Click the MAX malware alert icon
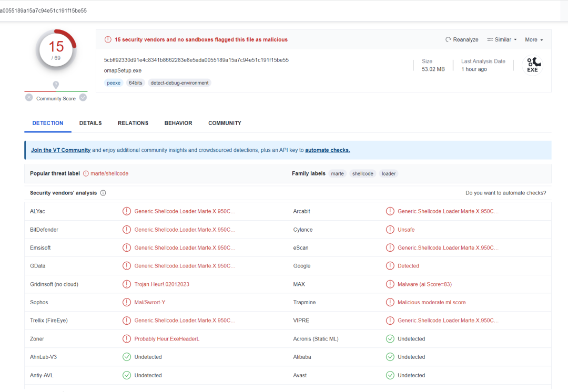568x392 pixels. pos(390,284)
